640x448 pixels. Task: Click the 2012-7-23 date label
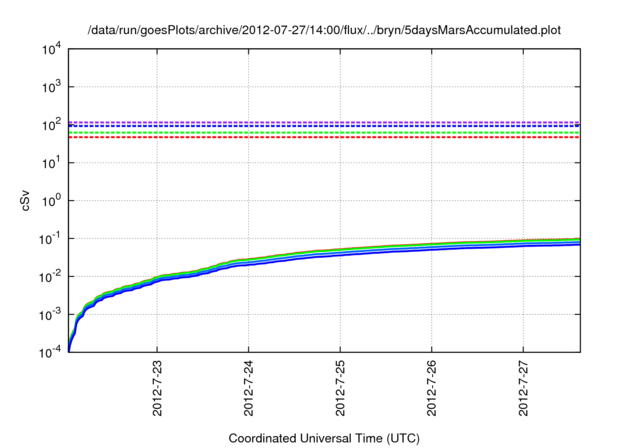pos(157,388)
